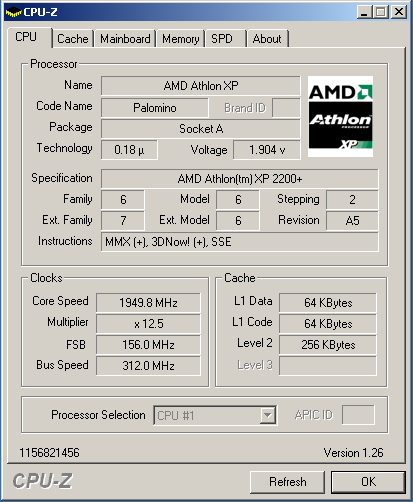
Task: Click the CPU #1 combo box
Action: pyautogui.click(x=215, y=415)
